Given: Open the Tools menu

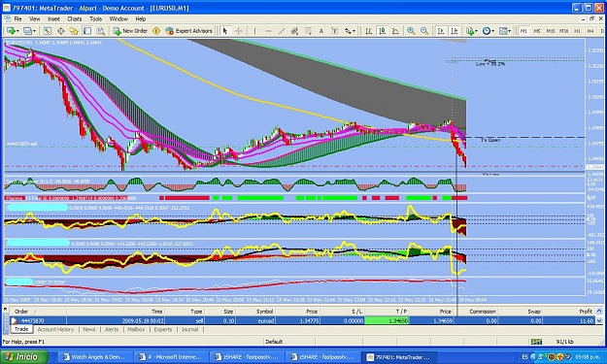Looking at the screenshot, I should point(95,18).
